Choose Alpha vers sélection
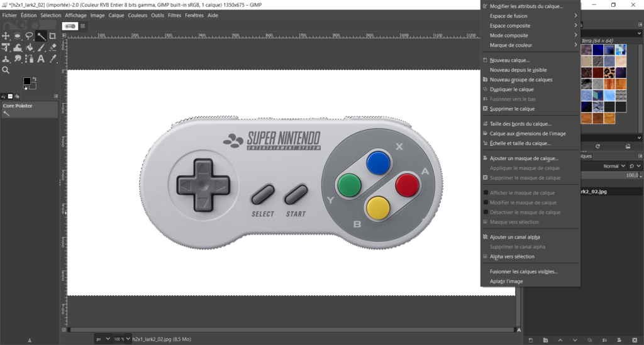Viewport: 644px width, 345px height. coord(530,256)
